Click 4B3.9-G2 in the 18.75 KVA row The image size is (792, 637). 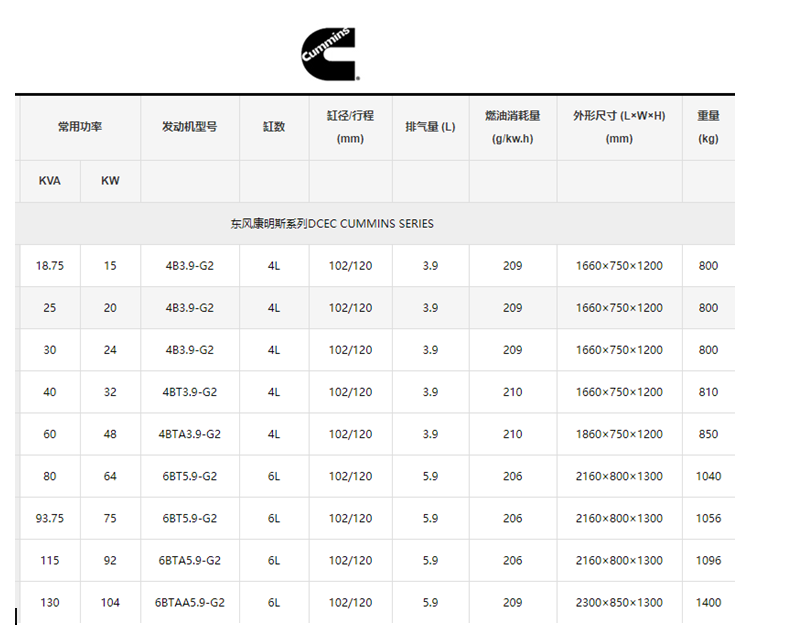[189, 266]
